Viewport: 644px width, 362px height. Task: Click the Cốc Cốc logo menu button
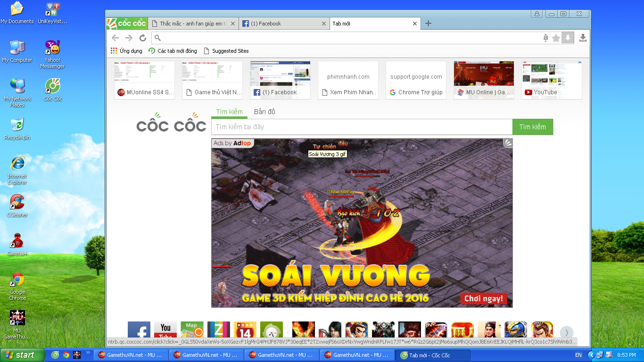pyautogui.click(x=127, y=24)
